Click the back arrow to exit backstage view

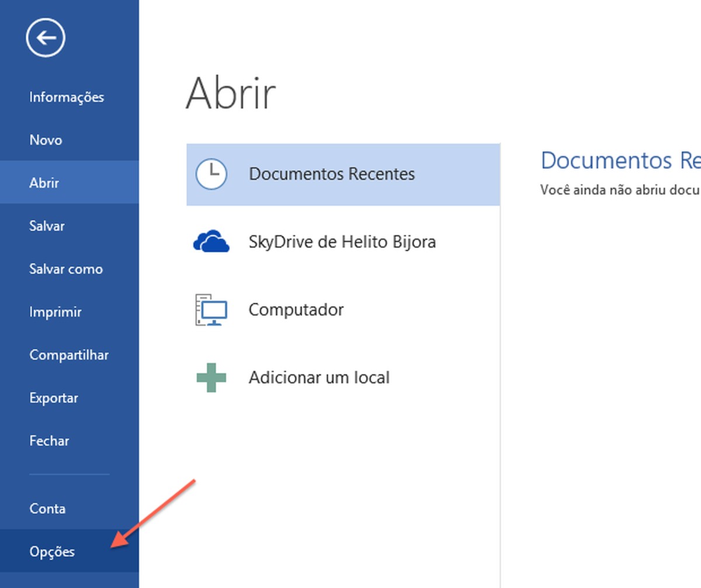(45, 37)
